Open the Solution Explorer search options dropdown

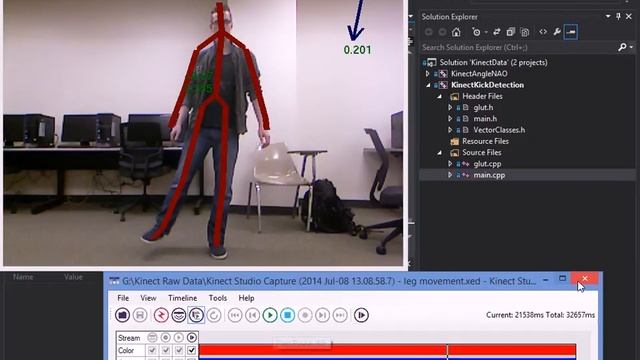point(631,47)
